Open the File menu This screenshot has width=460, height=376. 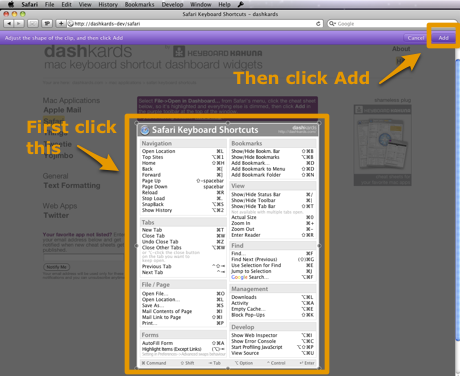tap(49, 4)
